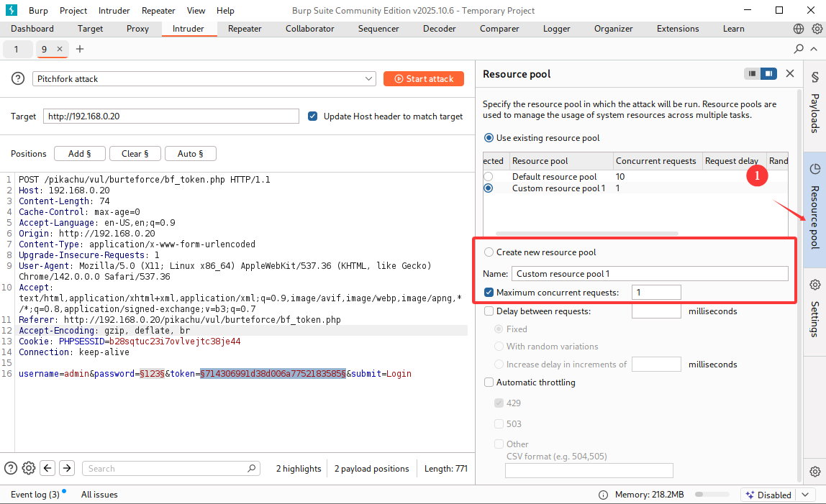Select Default resource pool radio
The height and width of the screenshot is (504, 826).
click(x=489, y=176)
